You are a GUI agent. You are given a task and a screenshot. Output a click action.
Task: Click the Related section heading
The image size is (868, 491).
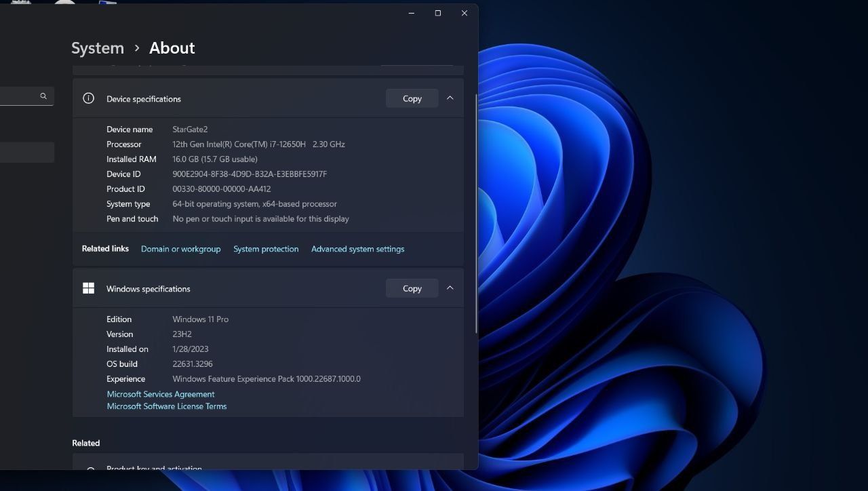click(86, 443)
